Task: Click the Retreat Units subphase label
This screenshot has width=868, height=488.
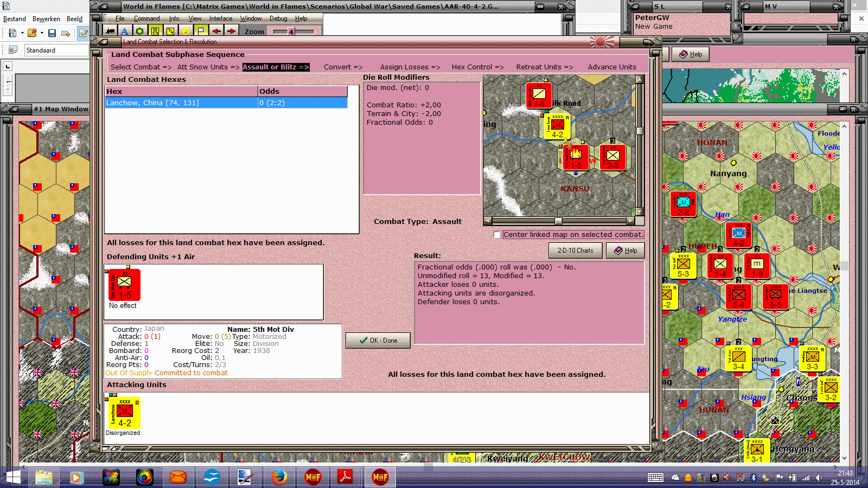Action: (544, 67)
